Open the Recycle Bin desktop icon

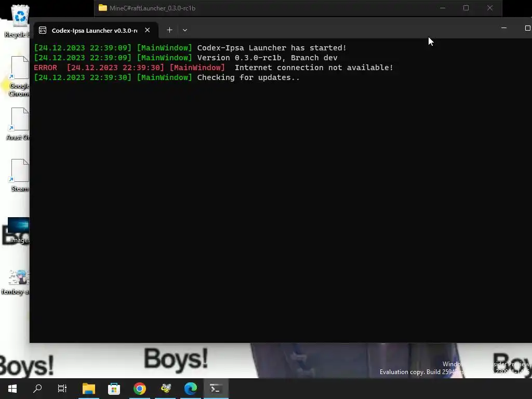tap(18, 20)
